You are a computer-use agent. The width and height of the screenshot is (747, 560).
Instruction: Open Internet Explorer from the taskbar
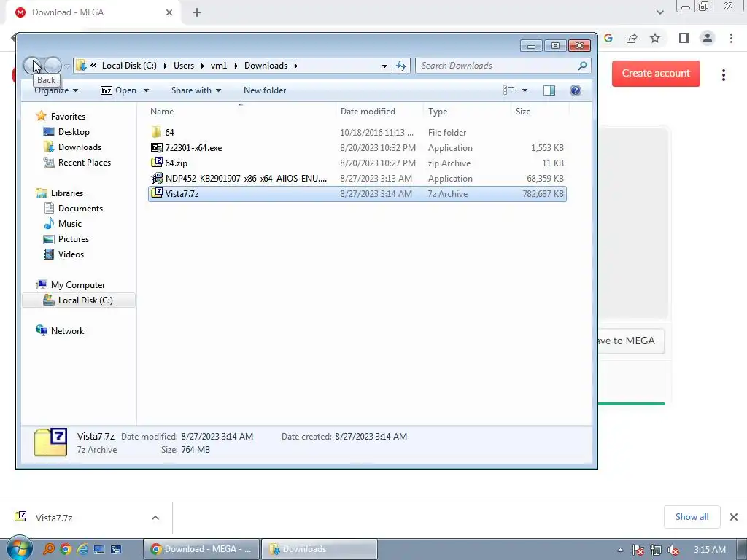82,549
